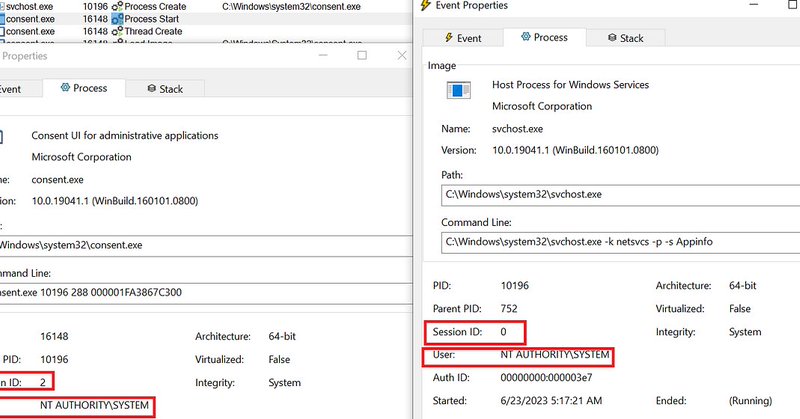Click the consent.exe name value
Viewport: 800px width, 419px height.
click(x=57, y=180)
